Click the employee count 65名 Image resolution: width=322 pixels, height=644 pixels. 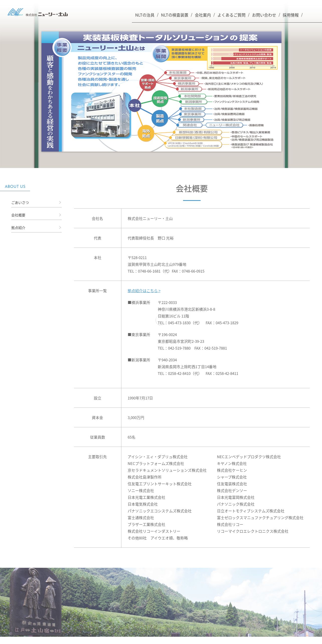[131, 437]
